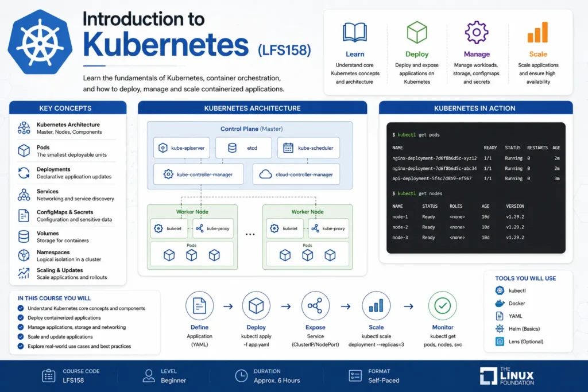Click pod name 'nginx-deployment-7d6f8b6d5c-xyz12'

tap(434, 158)
